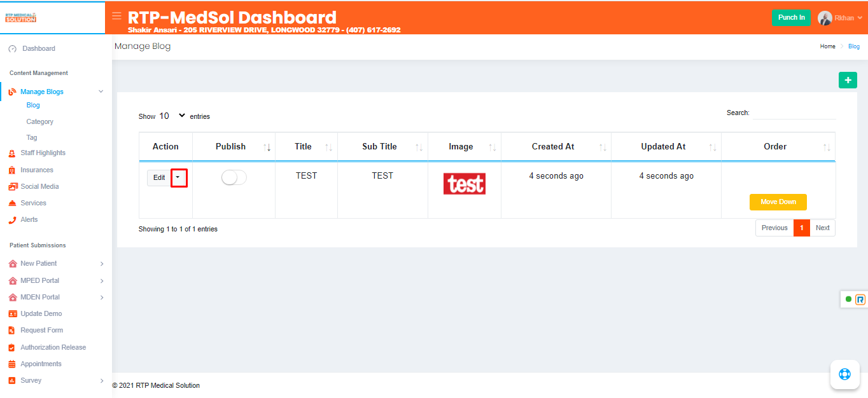Sort table by Sub Title column

(382, 147)
